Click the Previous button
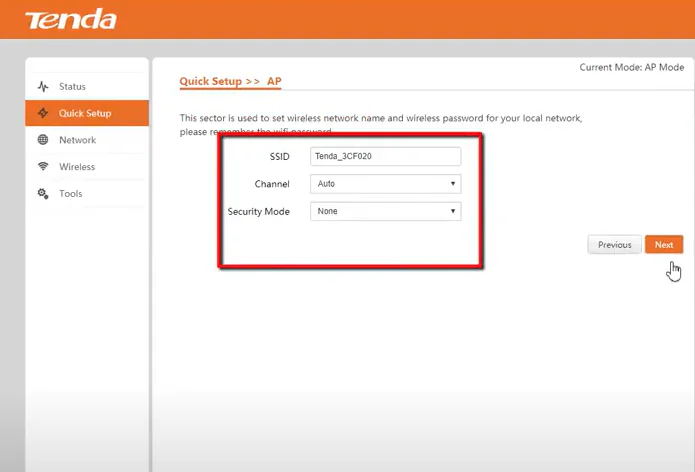695x472 pixels. click(x=614, y=245)
